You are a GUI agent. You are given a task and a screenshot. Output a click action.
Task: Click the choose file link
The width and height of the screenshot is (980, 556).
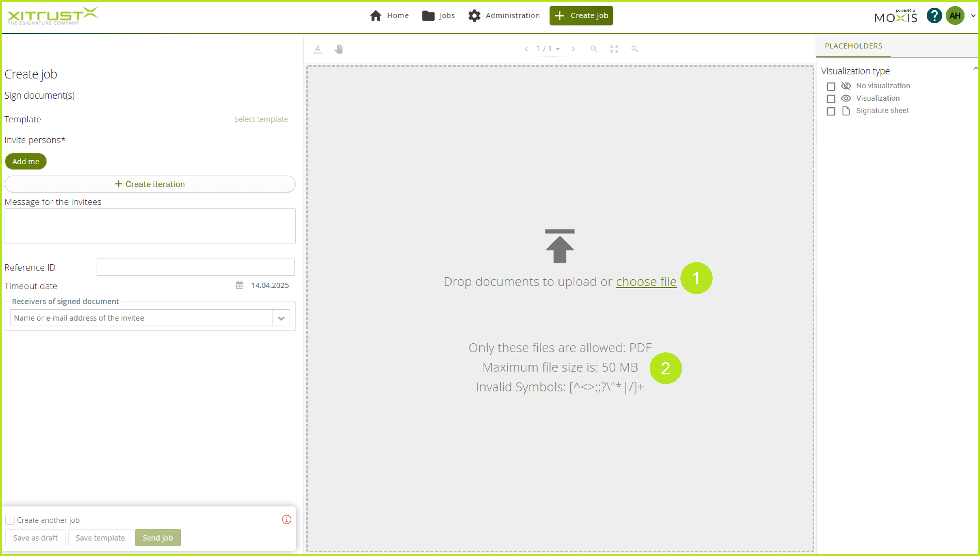pos(646,282)
